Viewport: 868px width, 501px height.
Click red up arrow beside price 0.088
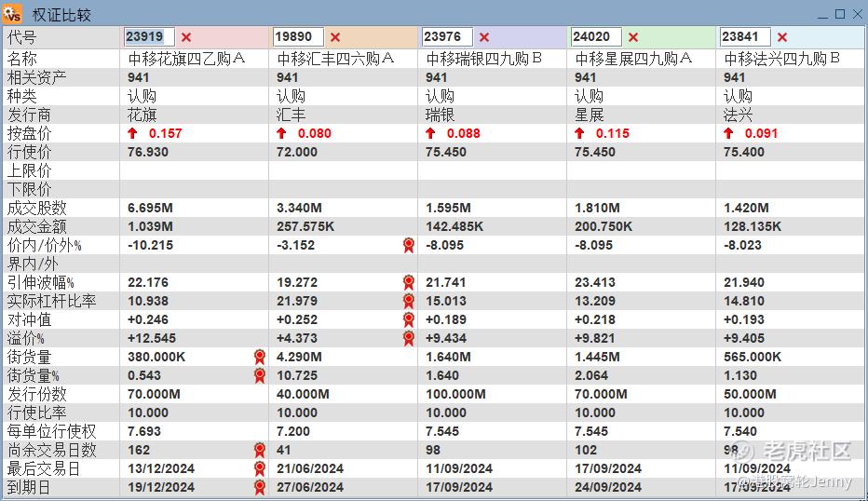[430, 133]
